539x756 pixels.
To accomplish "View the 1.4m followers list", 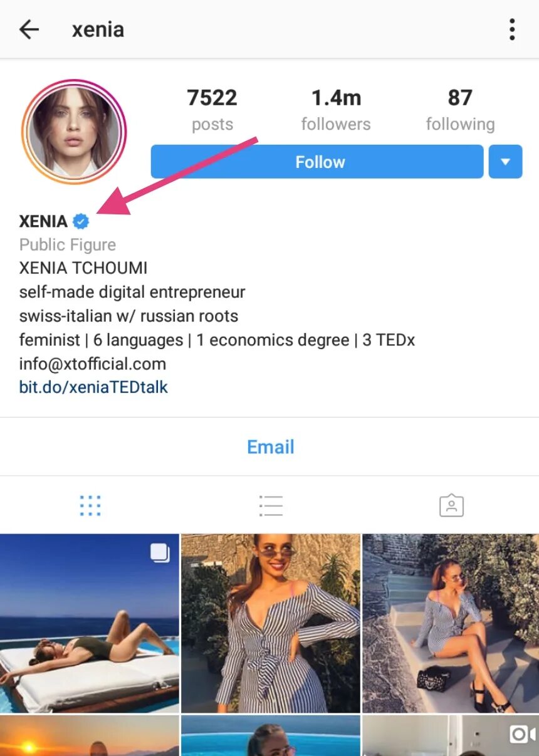I will [336, 110].
